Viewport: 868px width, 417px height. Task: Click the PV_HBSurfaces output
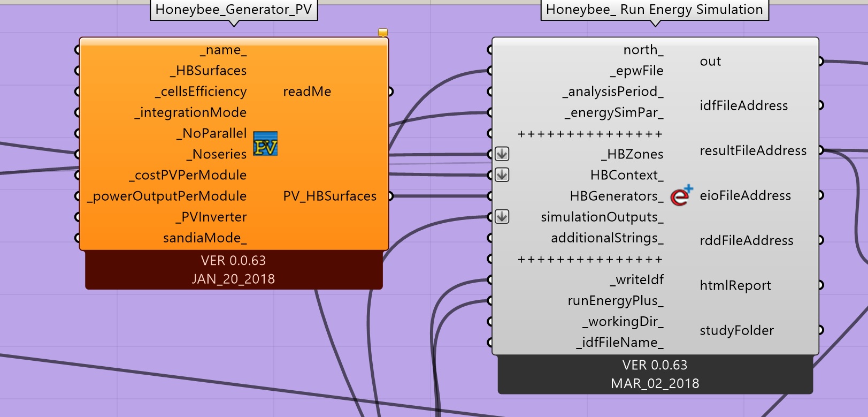330,196
